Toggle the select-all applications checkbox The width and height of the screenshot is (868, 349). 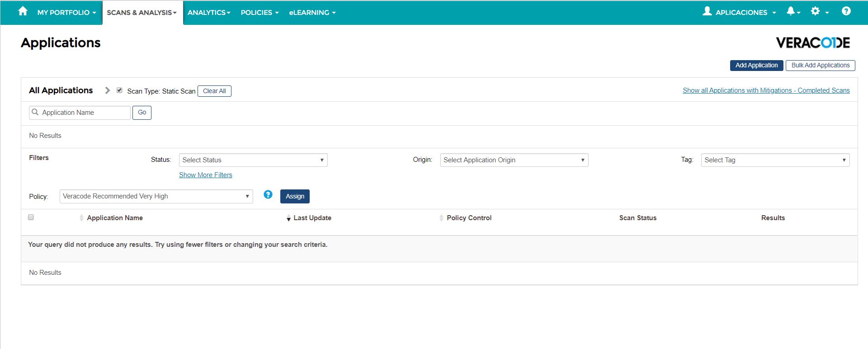click(x=31, y=217)
